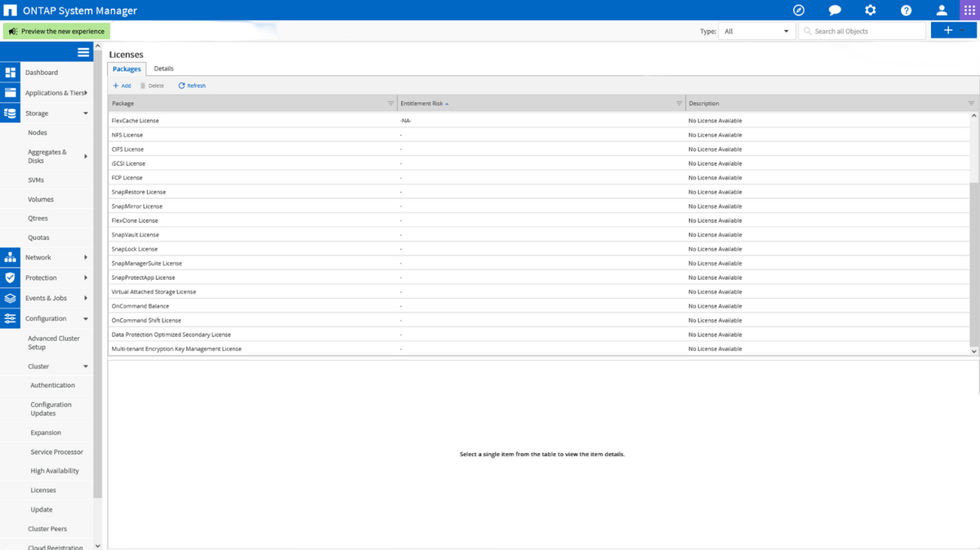The height and width of the screenshot is (550, 980).
Task: Expand the Protection submenu arrow
Action: point(86,277)
